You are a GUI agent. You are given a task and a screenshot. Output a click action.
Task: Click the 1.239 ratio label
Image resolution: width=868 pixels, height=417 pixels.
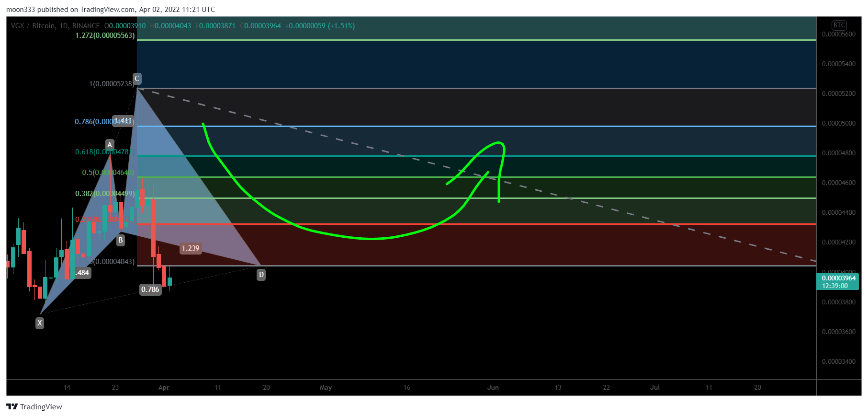click(x=191, y=248)
